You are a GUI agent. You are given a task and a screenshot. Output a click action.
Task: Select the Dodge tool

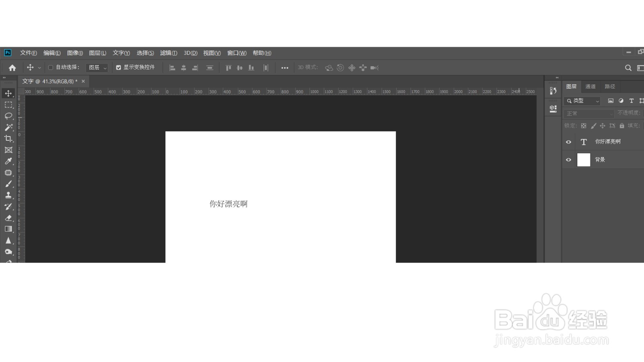(x=8, y=252)
